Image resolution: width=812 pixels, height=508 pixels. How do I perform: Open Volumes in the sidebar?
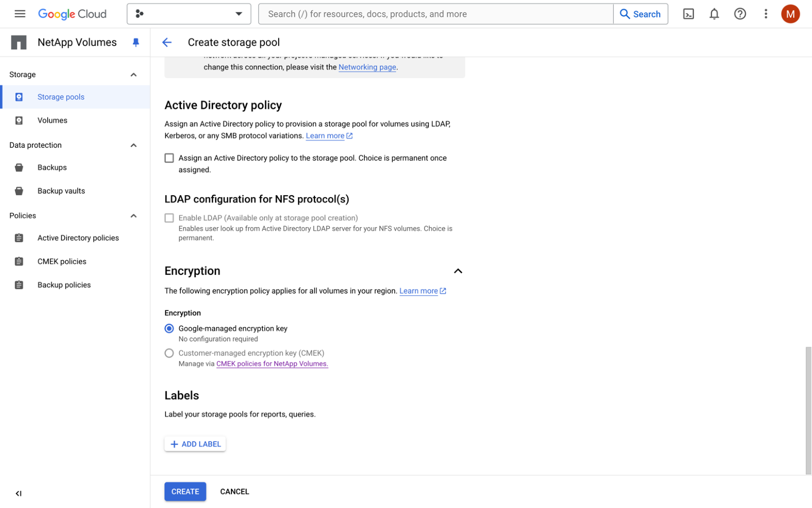(52, 120)
